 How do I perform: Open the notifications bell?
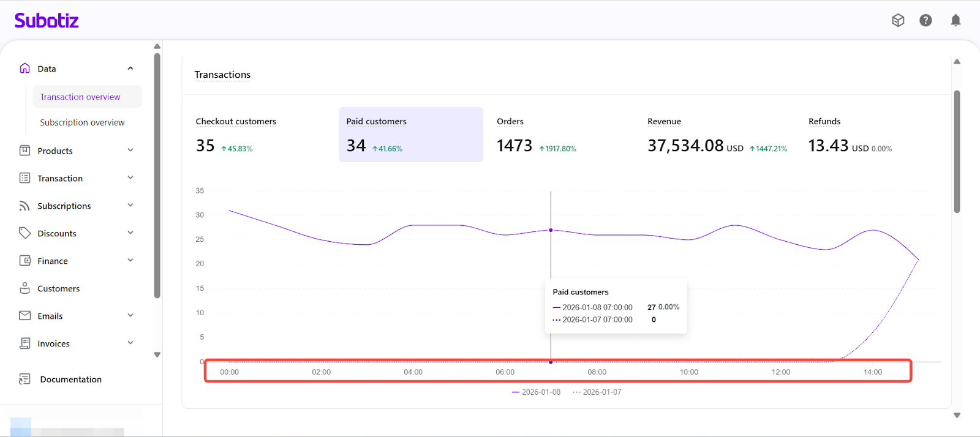[x=955, y=20]
